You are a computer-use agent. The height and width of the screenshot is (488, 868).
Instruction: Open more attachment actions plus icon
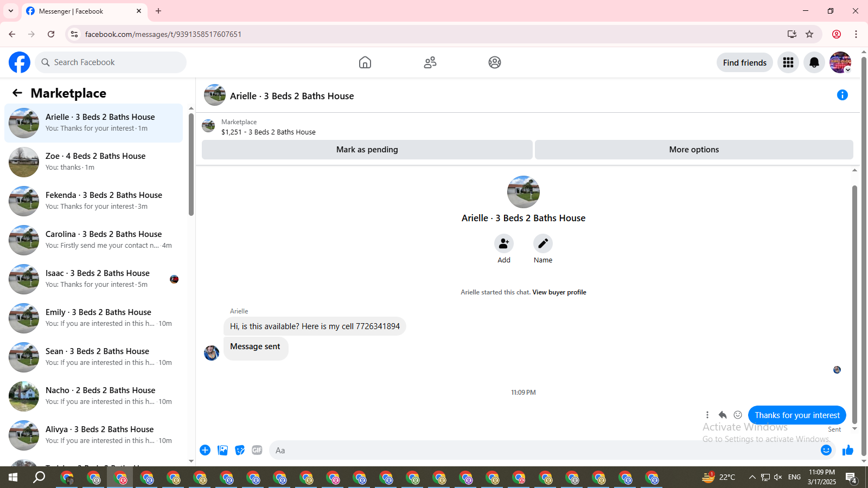click(x=205, y=450)
